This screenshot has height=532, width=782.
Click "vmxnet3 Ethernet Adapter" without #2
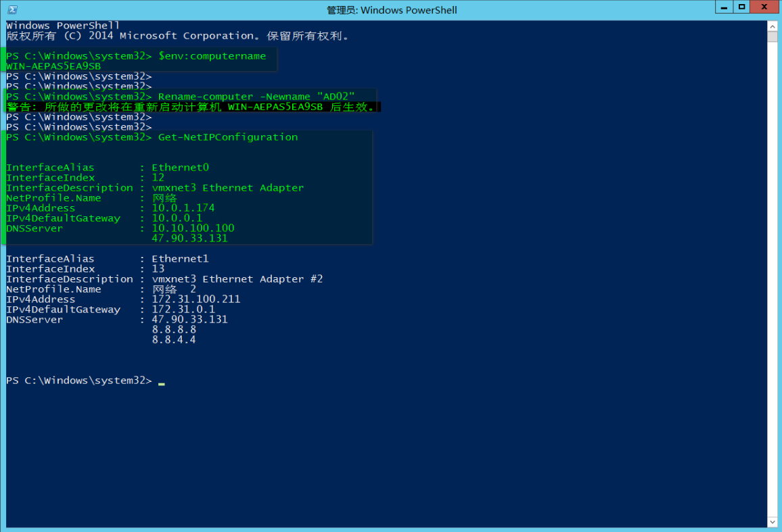[227, 187]
